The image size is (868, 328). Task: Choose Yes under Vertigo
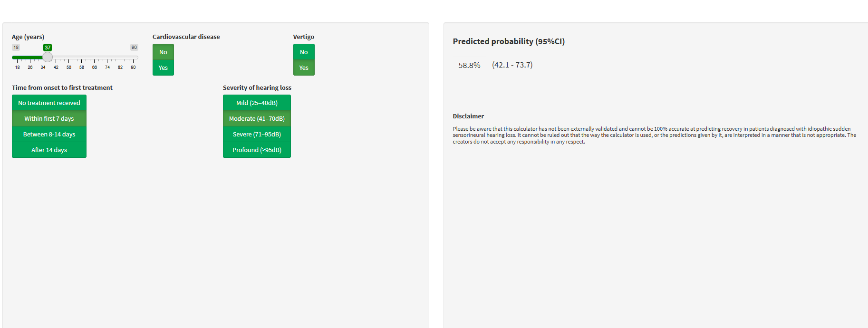tap(304, 68)
